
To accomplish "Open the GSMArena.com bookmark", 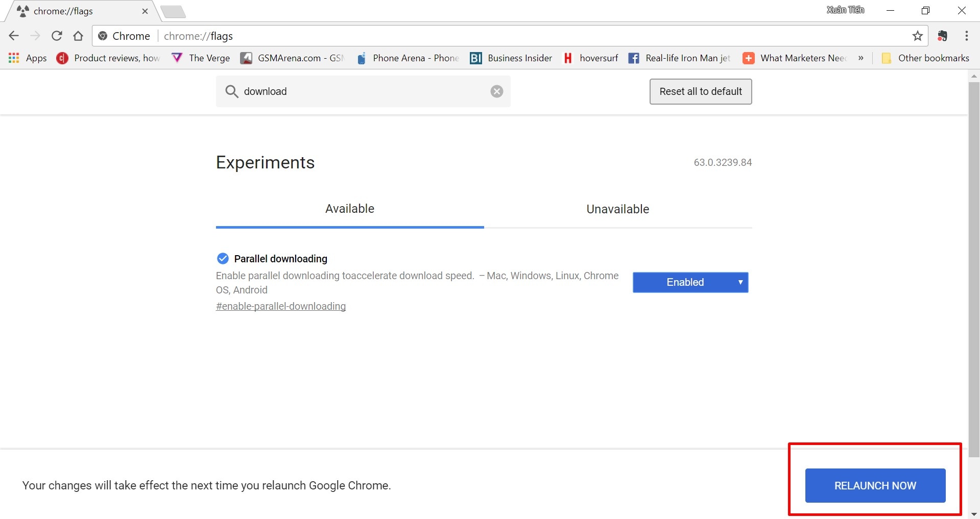I will click(299, 58).
